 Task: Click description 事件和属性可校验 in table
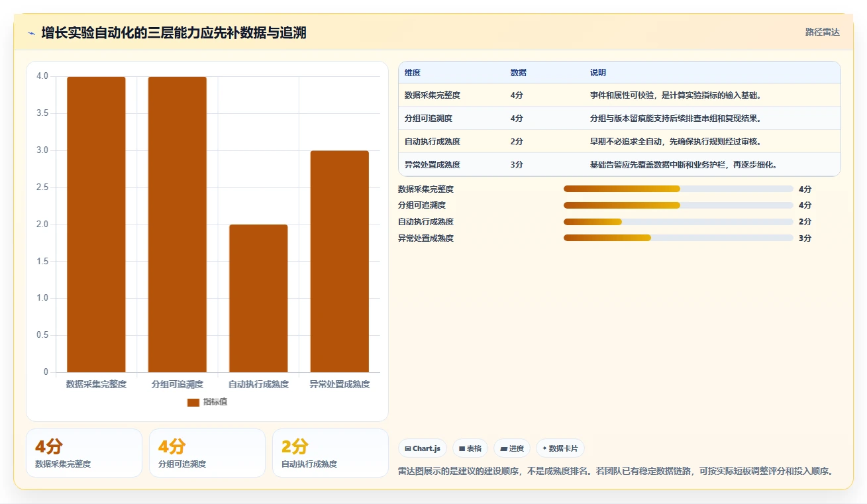(676, 95)
